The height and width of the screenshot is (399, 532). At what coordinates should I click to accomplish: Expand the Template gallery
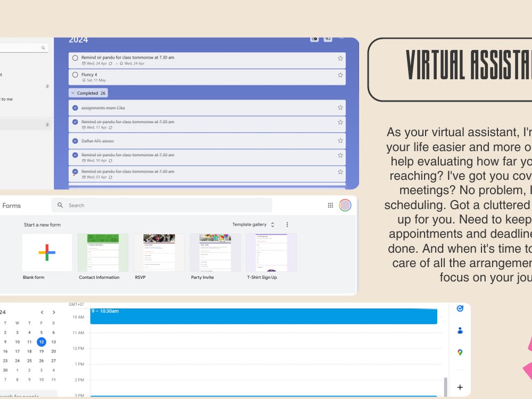pyautogui.click(x=253, y=225)
